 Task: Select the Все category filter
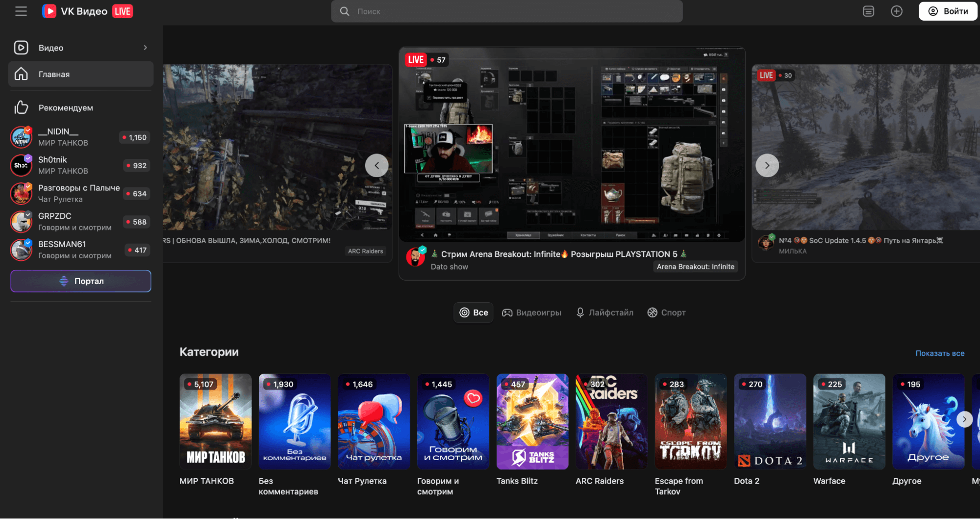coord(474,312)
